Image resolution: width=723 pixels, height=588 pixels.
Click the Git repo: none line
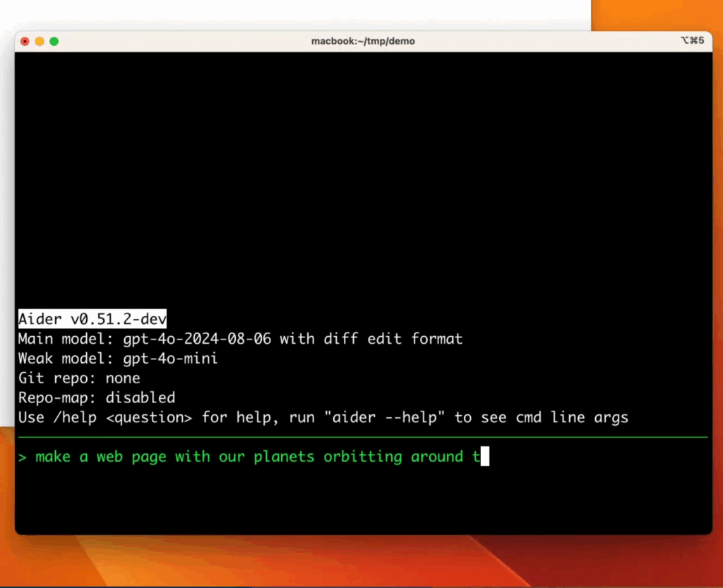(79, 378)
